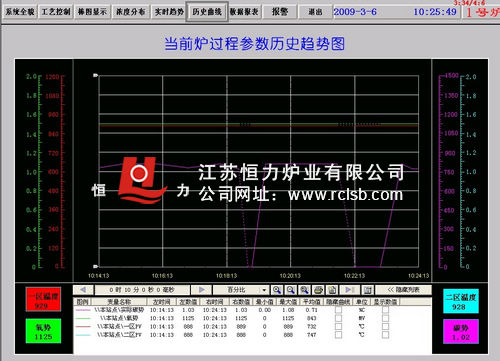This screenshot has width=500, height=361.
Task: Click the copy document icon beside printer
Action: pos(332,290)
